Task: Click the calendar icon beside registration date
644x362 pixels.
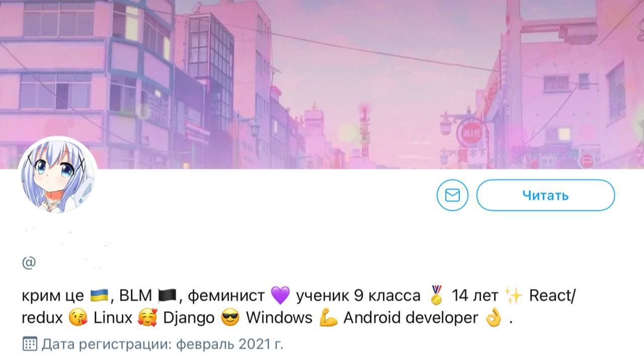Action: [x=30, y=344]
